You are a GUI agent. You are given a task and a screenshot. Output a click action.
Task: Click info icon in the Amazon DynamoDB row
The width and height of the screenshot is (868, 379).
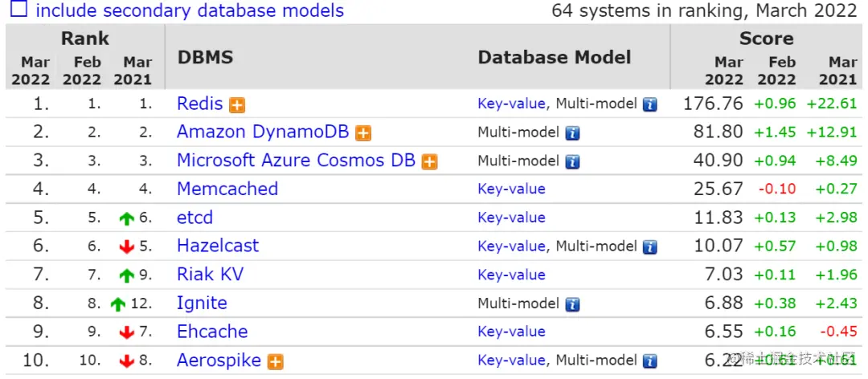click(x=572, y=133)
